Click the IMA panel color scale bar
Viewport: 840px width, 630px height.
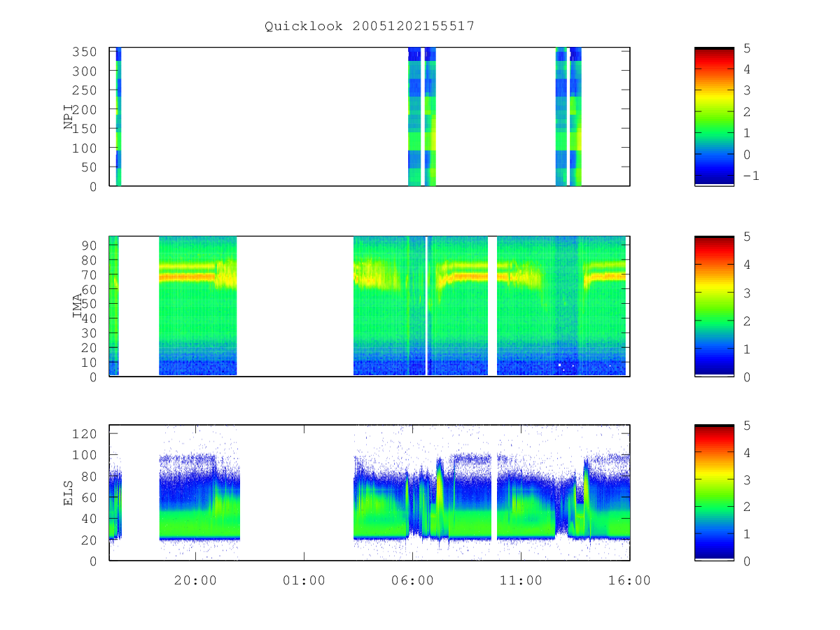pos(714,306)
